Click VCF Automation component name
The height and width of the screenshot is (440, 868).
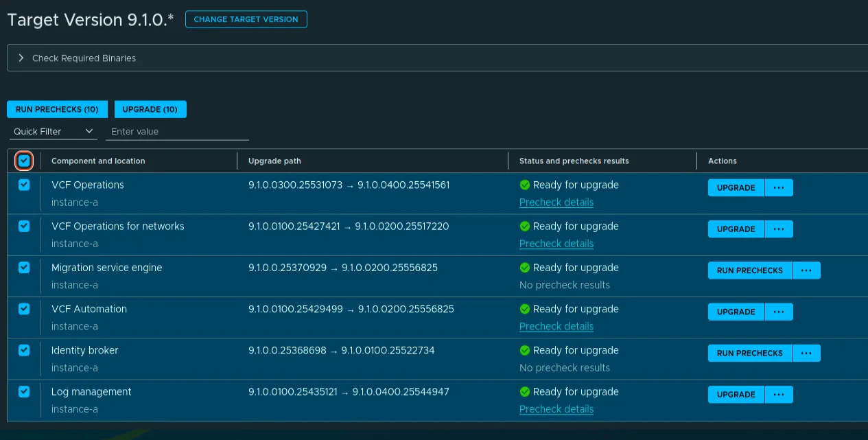click(89, 309)
